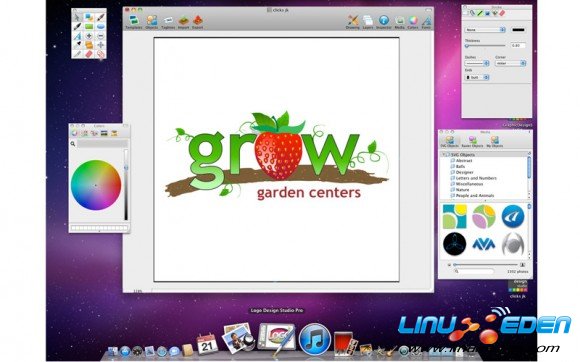This screenshot has width=580, height=362.
Task: Select the Letters and Numbers category
Action: tap(473, 178)
